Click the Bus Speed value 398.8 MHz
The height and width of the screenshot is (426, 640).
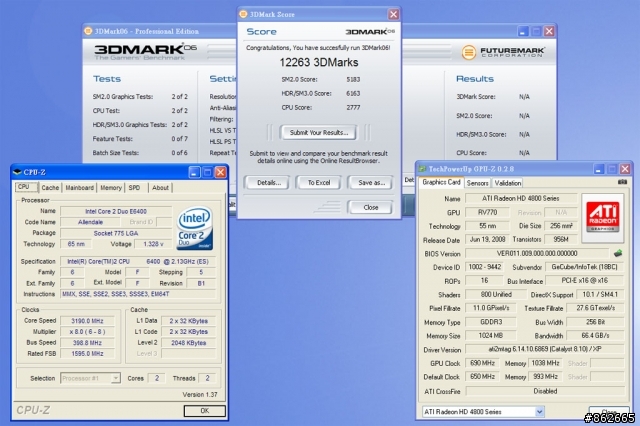[87, 343]
